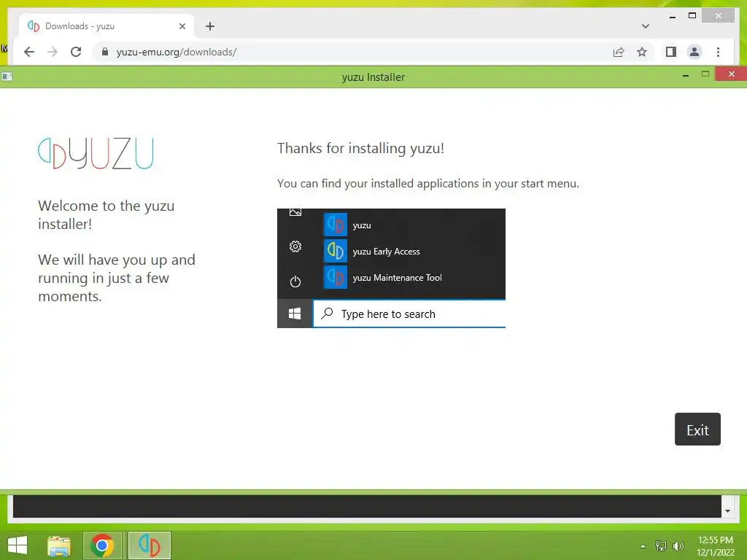Switch to Chrome from the taskbar
Image resolution: width=747 pixels, height=560 pixels.
[102, 545]
